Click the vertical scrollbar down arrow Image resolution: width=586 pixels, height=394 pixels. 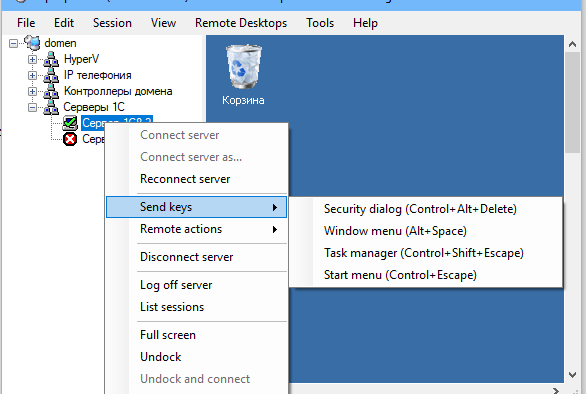[572, 375]
